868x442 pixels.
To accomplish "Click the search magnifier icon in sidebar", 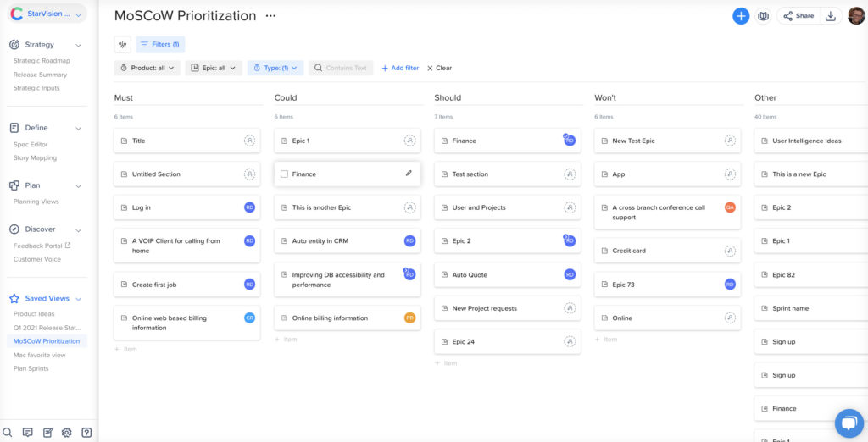I will tap(8, 432).
